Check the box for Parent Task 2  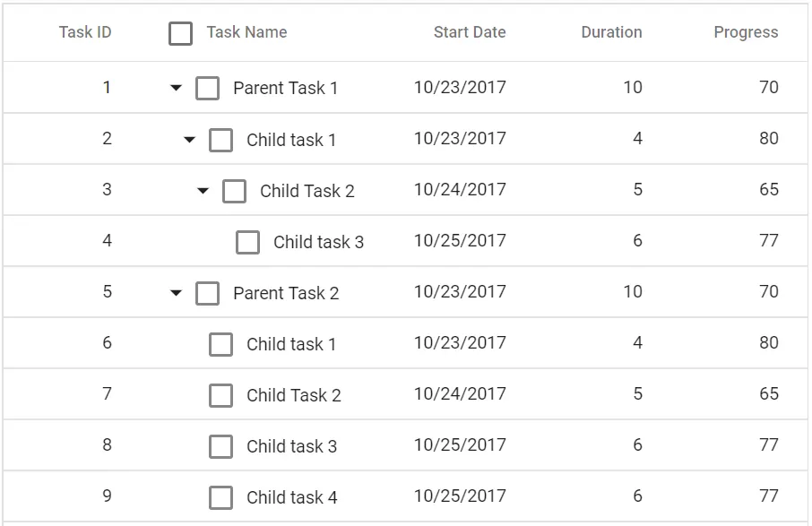(x=207, y=292)
